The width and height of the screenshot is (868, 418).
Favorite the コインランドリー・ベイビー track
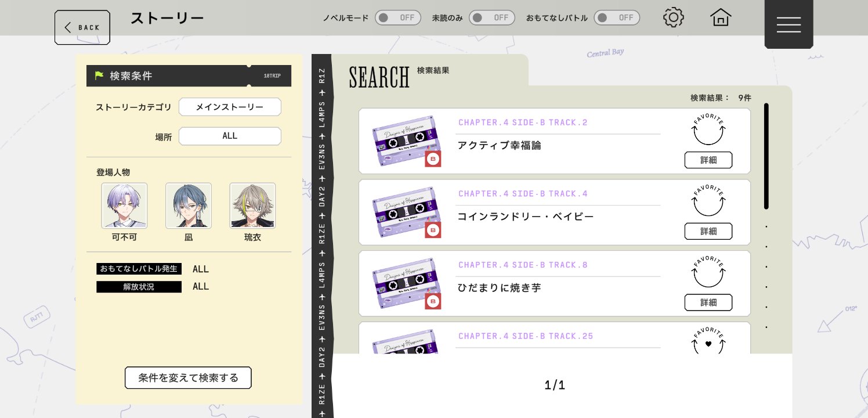(x=708, y=201)
